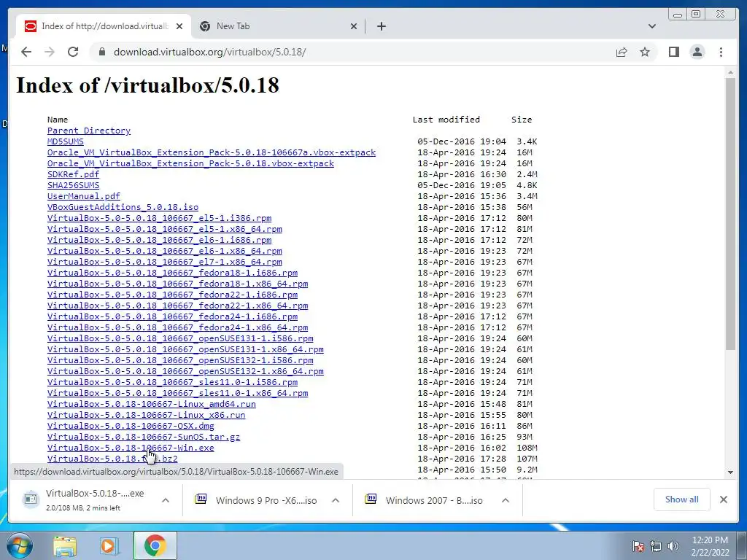Open UserManual.pdf link

coord(84,196)
